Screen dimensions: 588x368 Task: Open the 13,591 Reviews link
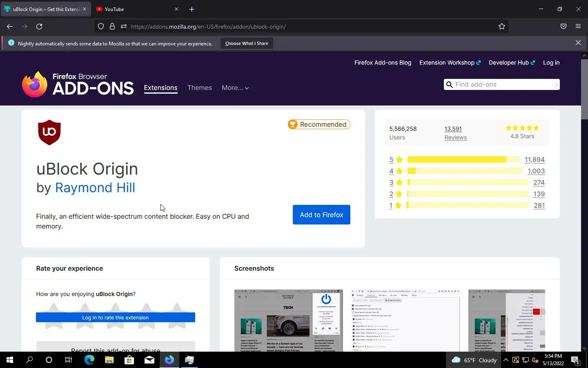pos(455,133)
